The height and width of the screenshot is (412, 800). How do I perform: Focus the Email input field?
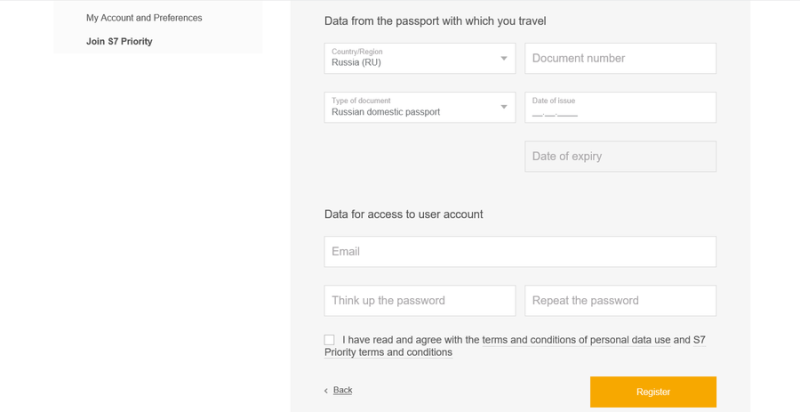[520, 252]
